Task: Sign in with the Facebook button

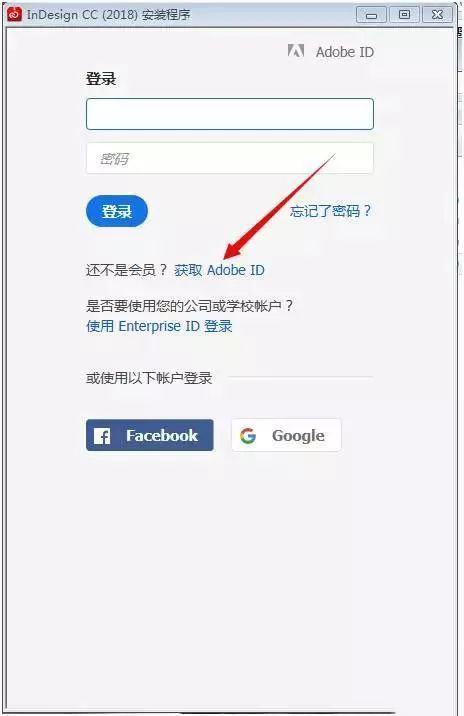Action: 150,435
